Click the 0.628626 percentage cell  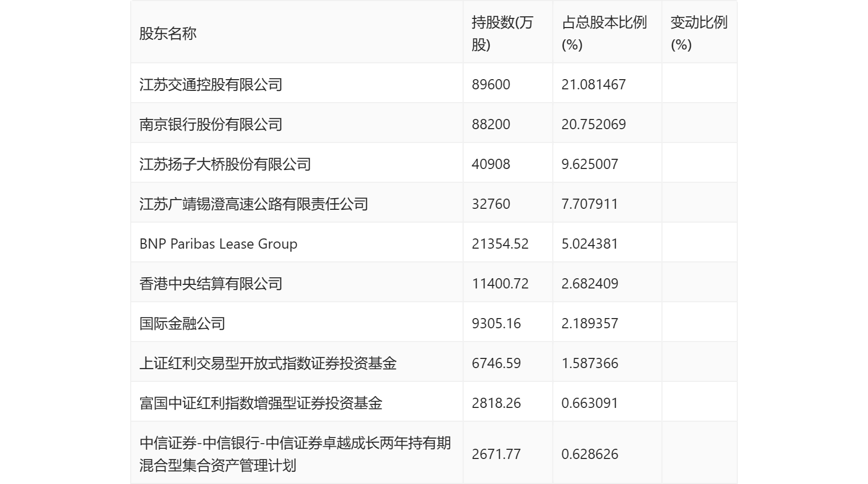(590, 454)
